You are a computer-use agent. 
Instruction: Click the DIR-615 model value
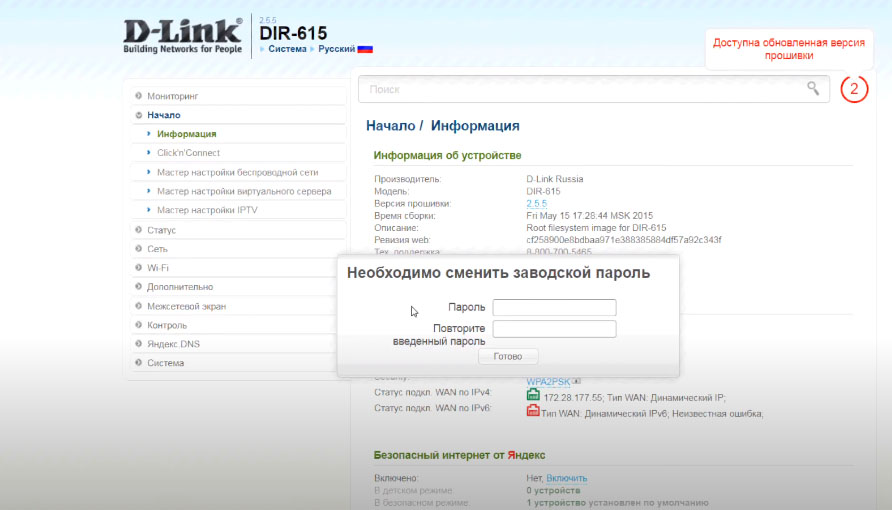click(x=543, y=192)
